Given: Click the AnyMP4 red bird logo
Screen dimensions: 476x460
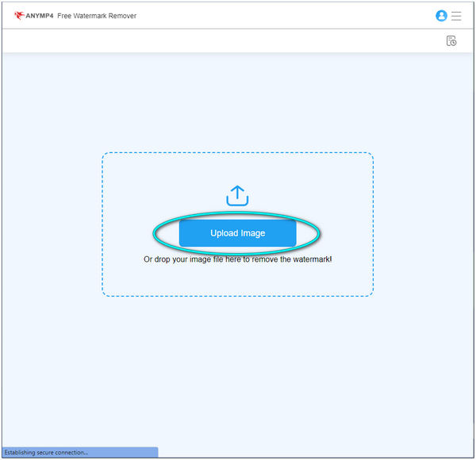Looking at the screenshot, I should 19,15.
